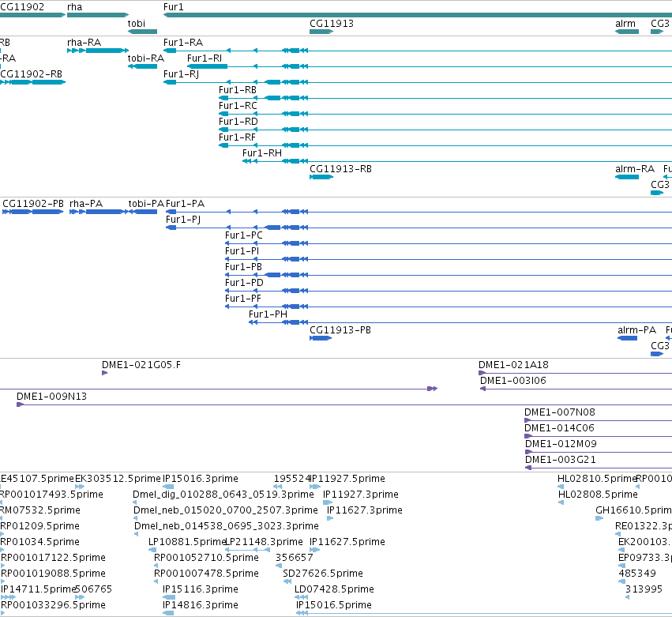The image size is (672, 617).
Task: Select transcript Fur1-RA
Action: (183, 43)
